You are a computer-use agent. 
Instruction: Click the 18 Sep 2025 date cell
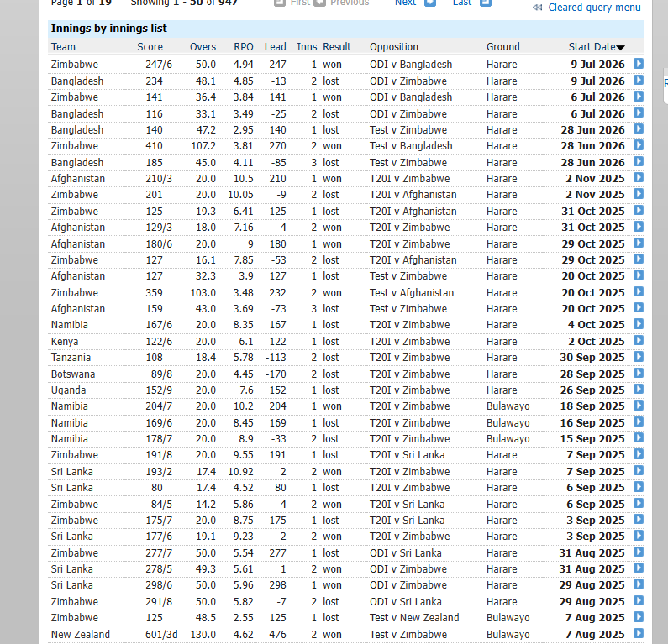coord(592,406)
